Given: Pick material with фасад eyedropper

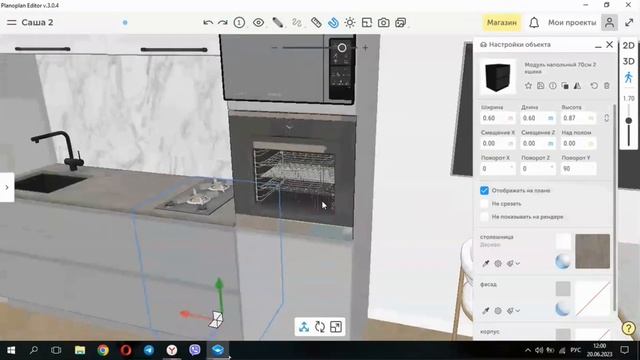Looking at the screenshot, I should click(486, 311).
